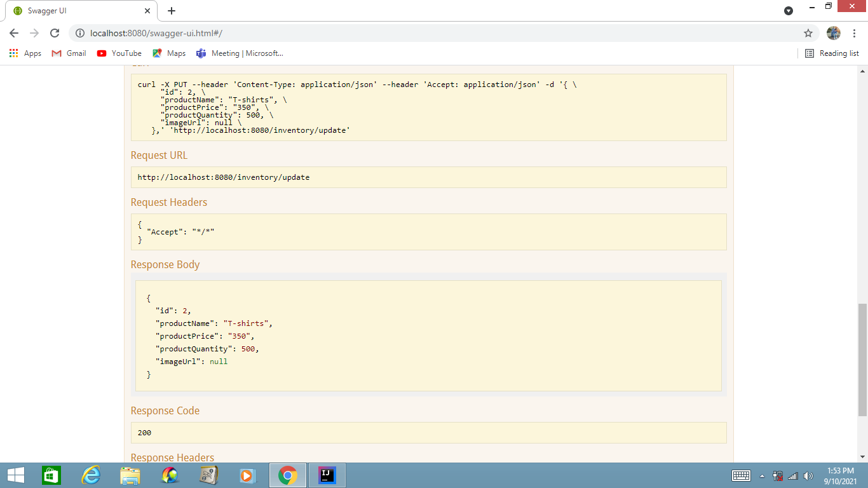Click "productName" in the Response Body

click(x=185, y=323)
